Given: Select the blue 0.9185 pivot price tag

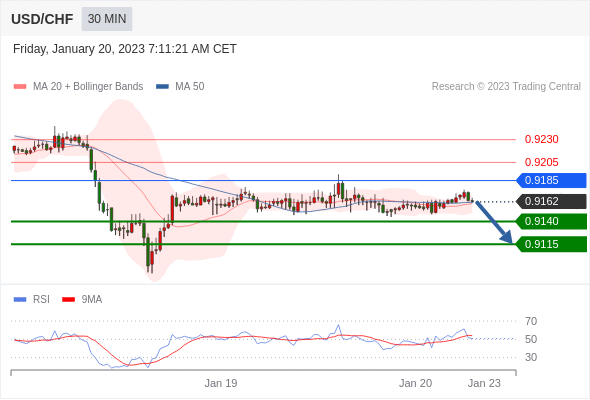Looking at the screenshot, I should pyautogui.click(x=551, y=180).
